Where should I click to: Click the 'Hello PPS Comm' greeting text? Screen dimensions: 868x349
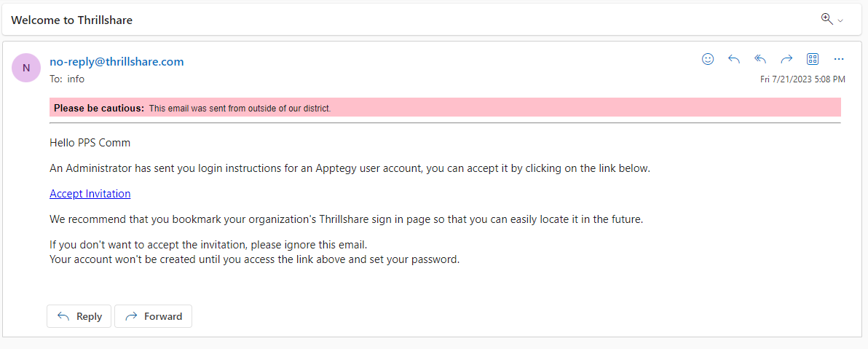coord(90,143)
